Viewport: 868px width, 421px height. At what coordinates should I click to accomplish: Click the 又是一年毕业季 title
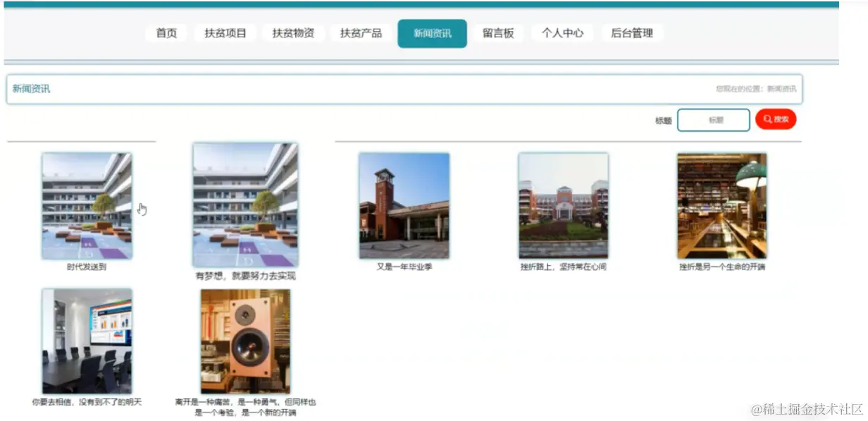tap(404, 267)
